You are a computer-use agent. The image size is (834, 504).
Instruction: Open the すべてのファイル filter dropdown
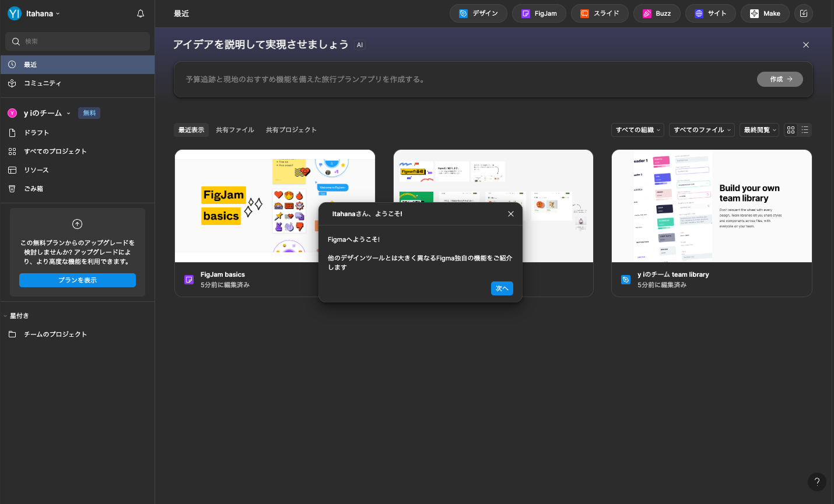tap(701, 130)
